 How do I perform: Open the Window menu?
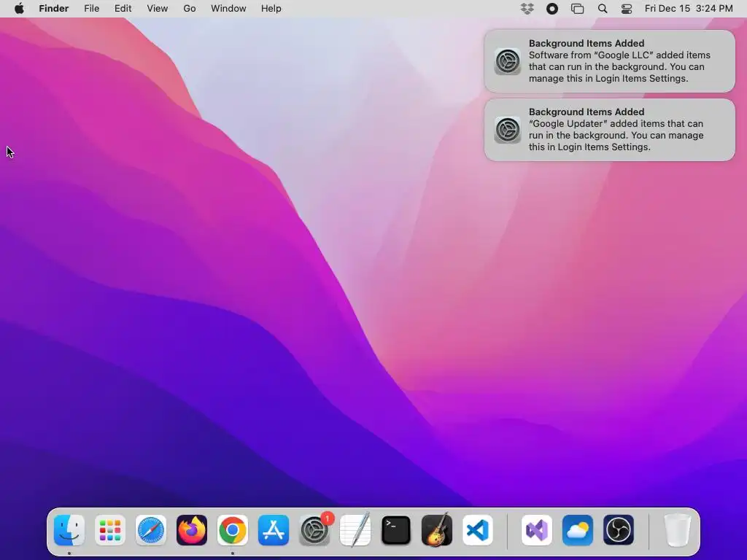point(228,9)
